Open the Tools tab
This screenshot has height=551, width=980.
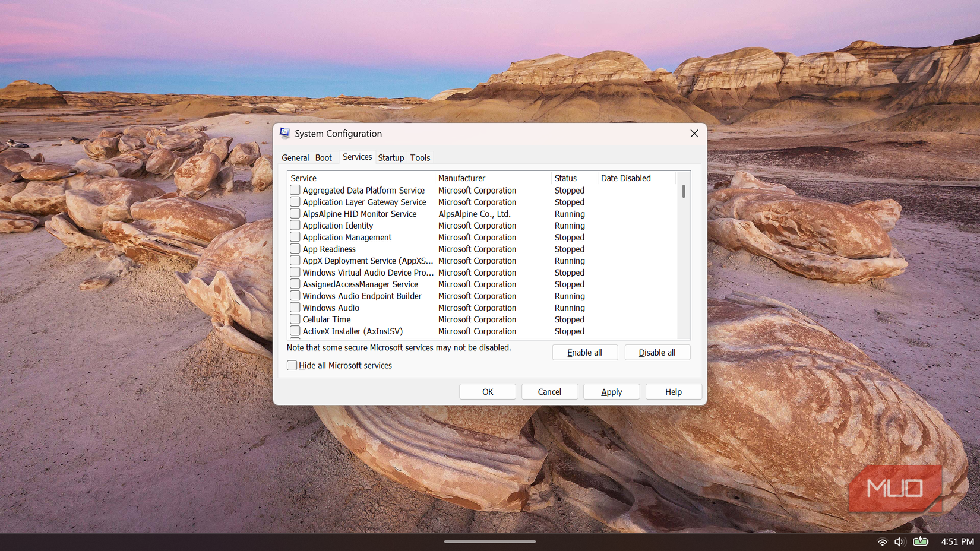click(420, 157)
